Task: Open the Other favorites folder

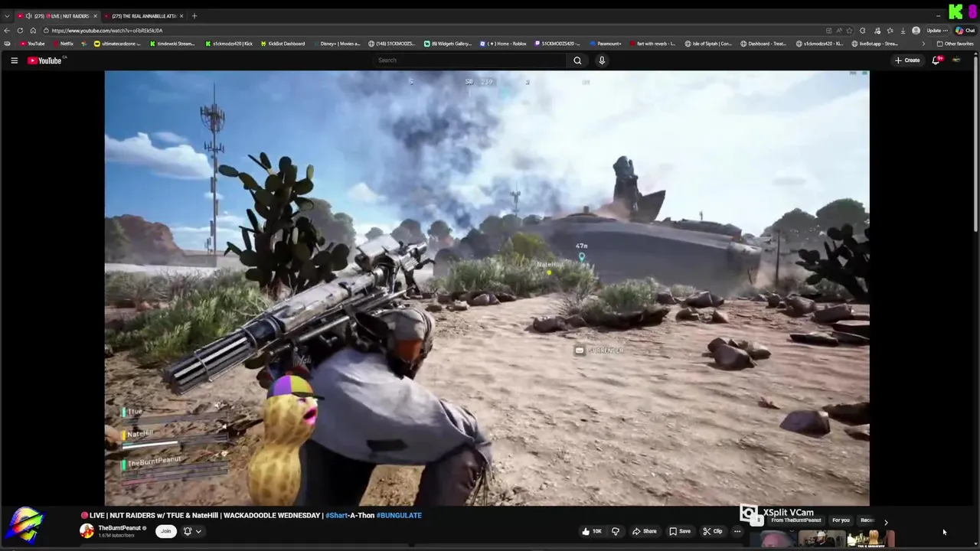Action: [x=955, y=44]
